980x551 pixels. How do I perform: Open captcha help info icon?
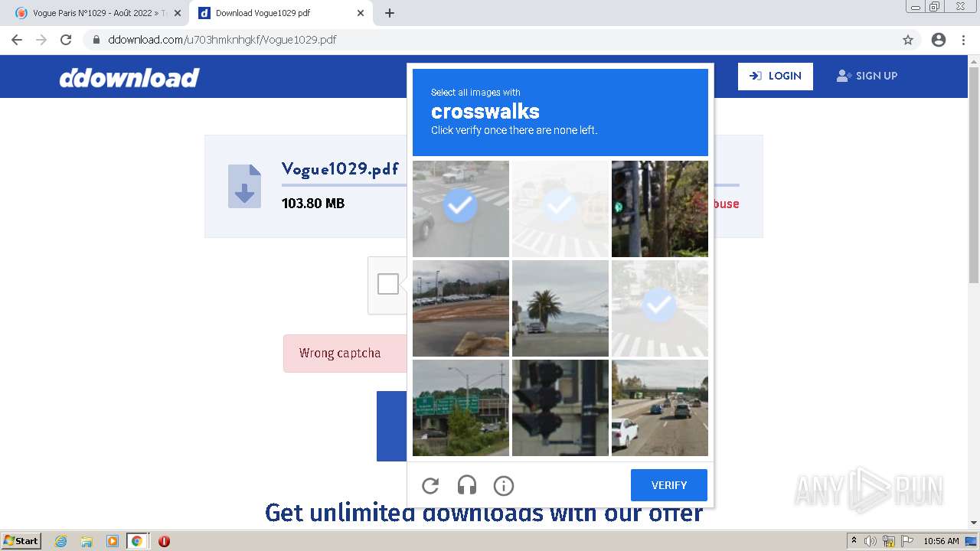point(504,485)
